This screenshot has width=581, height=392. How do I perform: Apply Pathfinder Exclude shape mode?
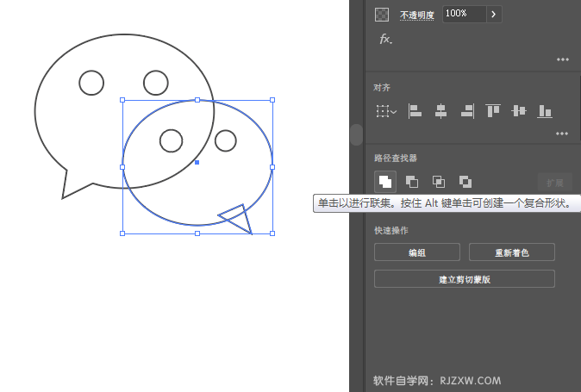(x=465, y=182)
